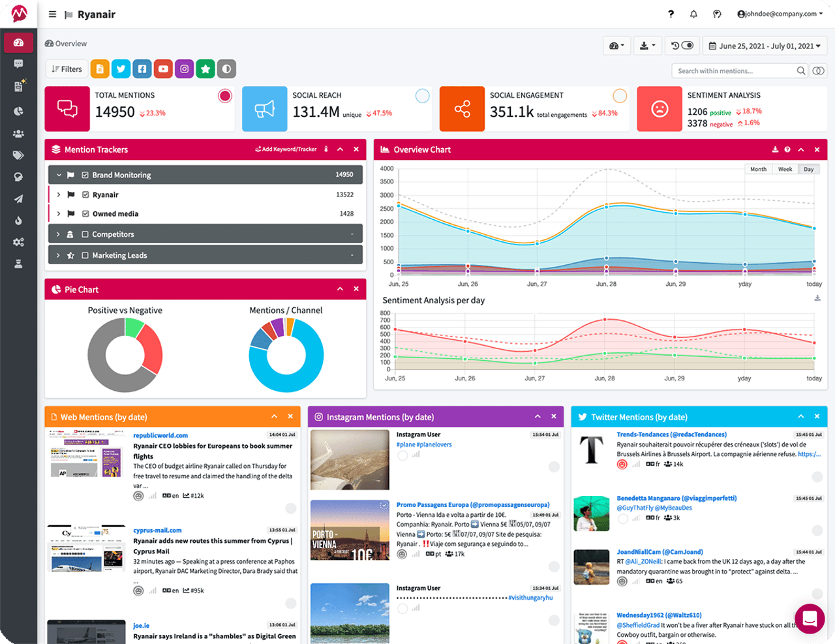
Task: Select the Month view tab
Action: pos(758,168)
